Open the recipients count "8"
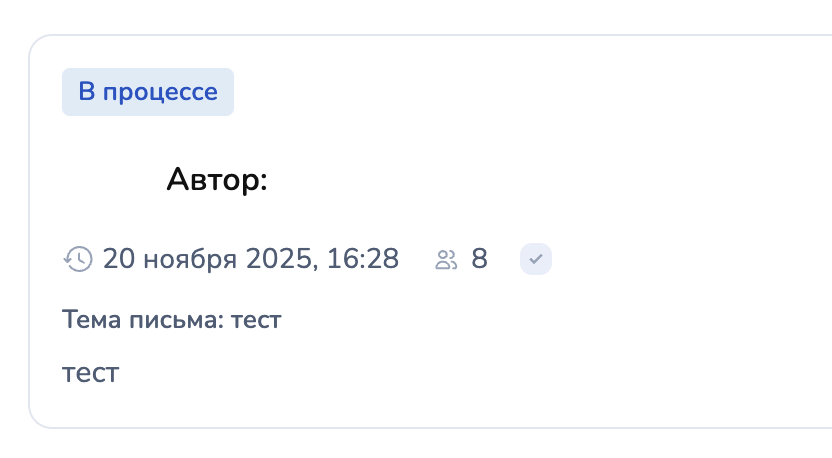This screenshot has height=458, width=832. [479, 260]
